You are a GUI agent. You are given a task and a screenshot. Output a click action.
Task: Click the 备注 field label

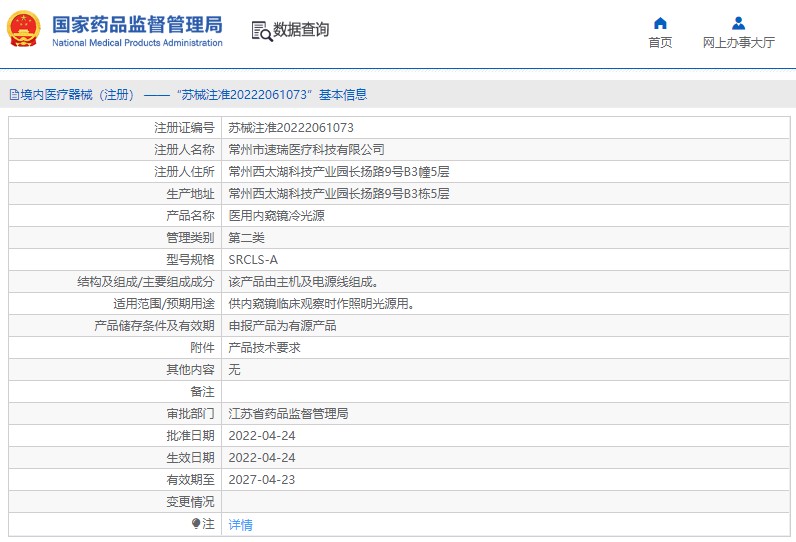(x=203, y=392)
